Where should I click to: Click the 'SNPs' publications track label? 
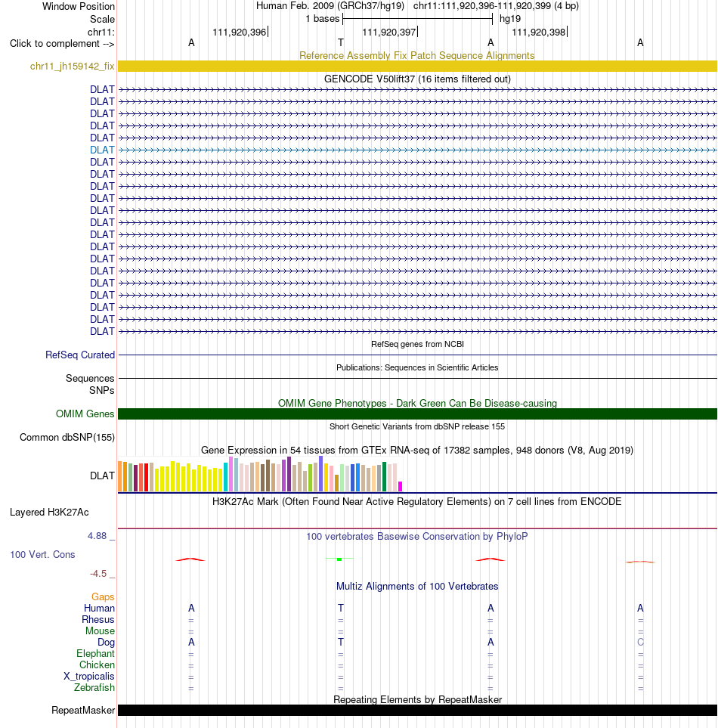pos(101,391)
